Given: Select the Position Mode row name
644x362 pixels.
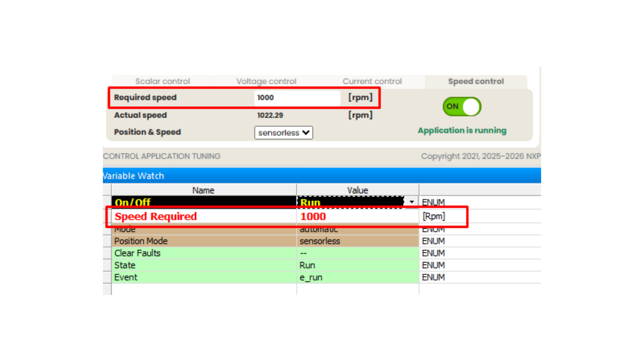Looking at the screenshot, I should [204, 241].
